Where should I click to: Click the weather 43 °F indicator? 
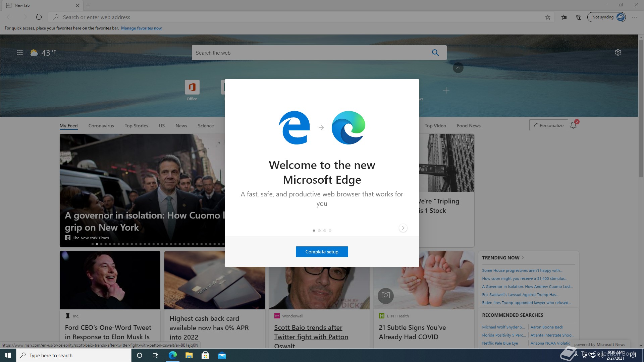coord(43,53)
